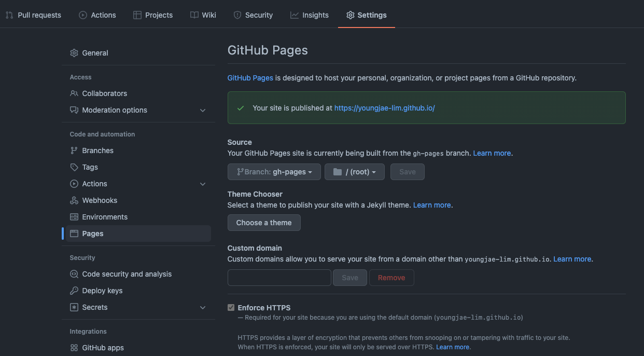Click the Settings gear icon in top nav
The width and height of the screenshot is (644, 356).
pos(351,15)
